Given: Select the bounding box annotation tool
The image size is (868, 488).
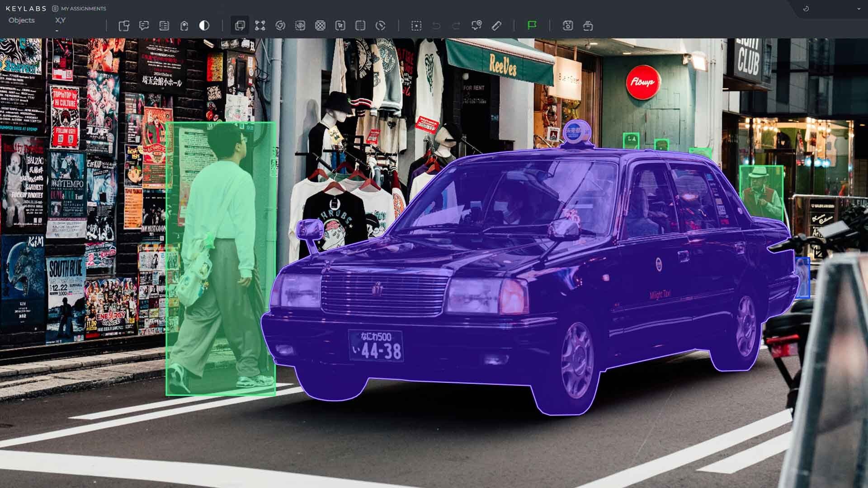Looking at the screenshot, I should click(240, 25).
